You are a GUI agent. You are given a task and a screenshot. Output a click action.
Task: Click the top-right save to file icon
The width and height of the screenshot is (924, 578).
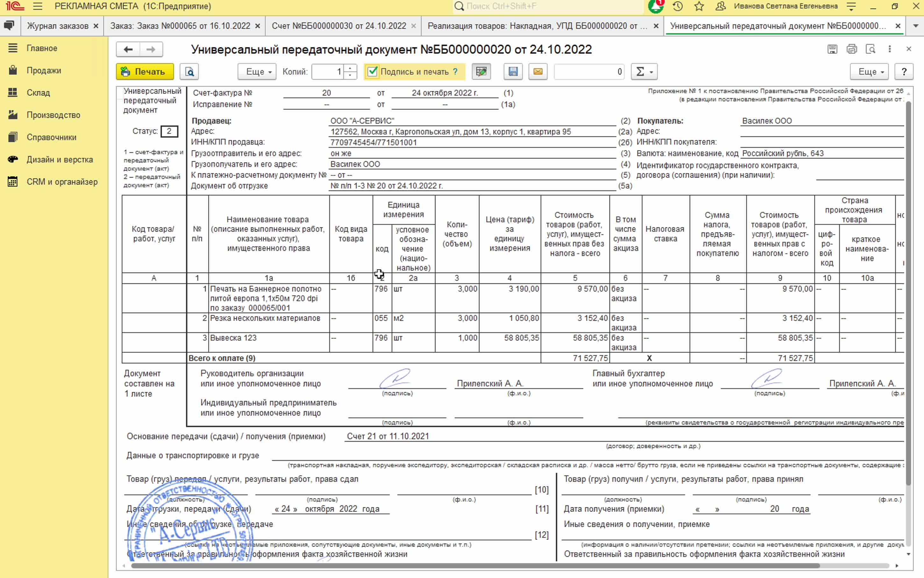(x=832, y=49)
